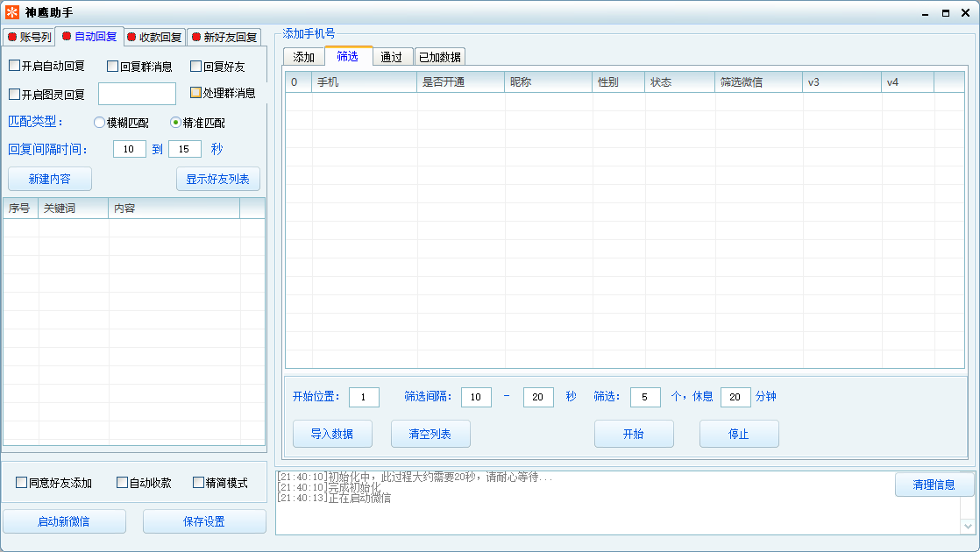
Task: Click the 显示好友列表 button
Action: [x=218, y=179]
